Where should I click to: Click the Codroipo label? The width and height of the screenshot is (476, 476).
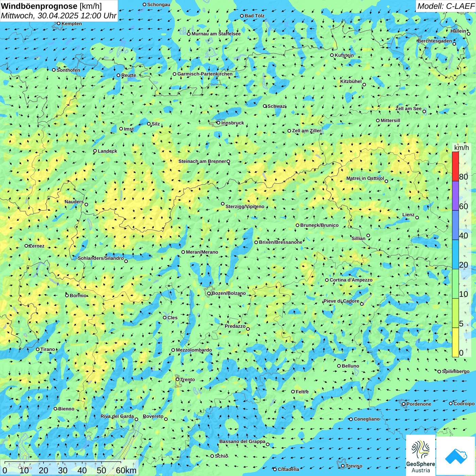[464, 404]
